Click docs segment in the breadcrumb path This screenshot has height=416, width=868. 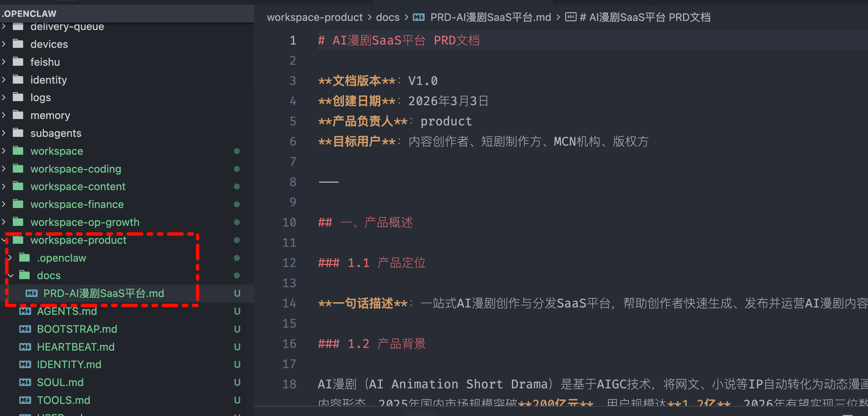tap(387, 17)
